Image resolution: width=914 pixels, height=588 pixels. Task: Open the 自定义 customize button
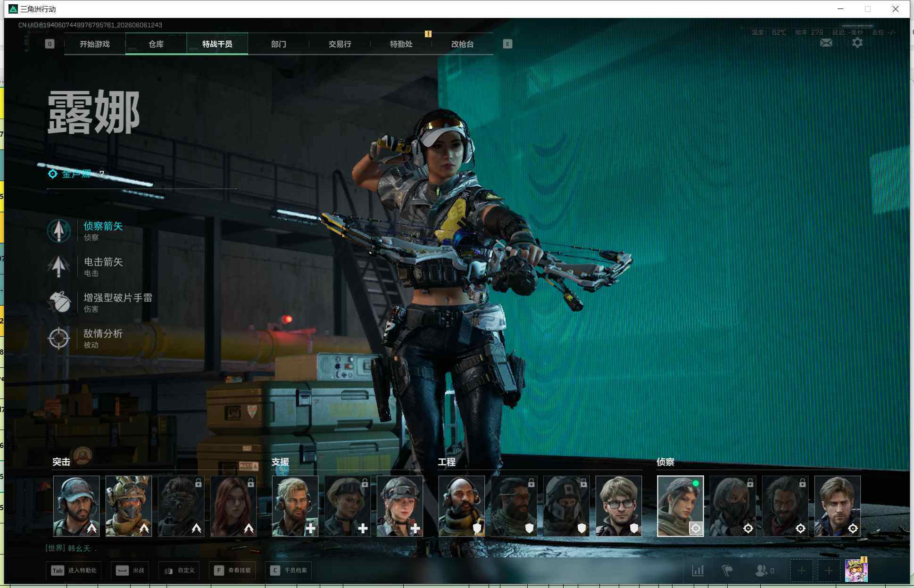(x=180, y=571)
